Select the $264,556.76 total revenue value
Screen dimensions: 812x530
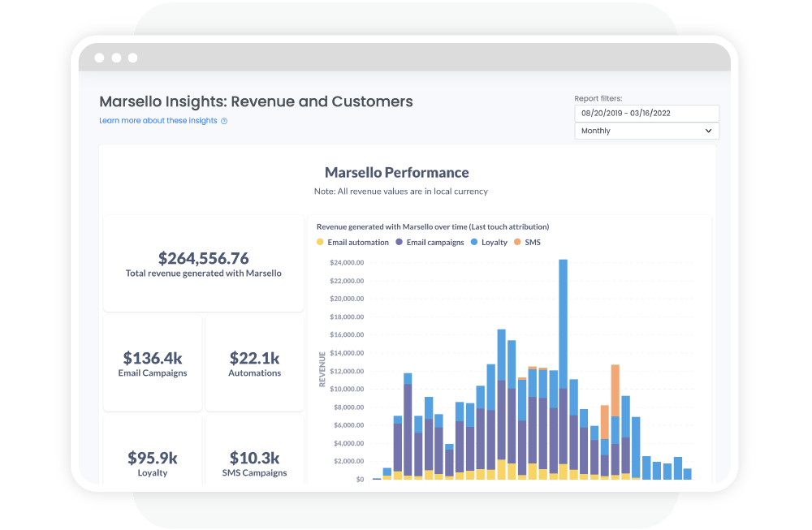(x=204, y=258)
